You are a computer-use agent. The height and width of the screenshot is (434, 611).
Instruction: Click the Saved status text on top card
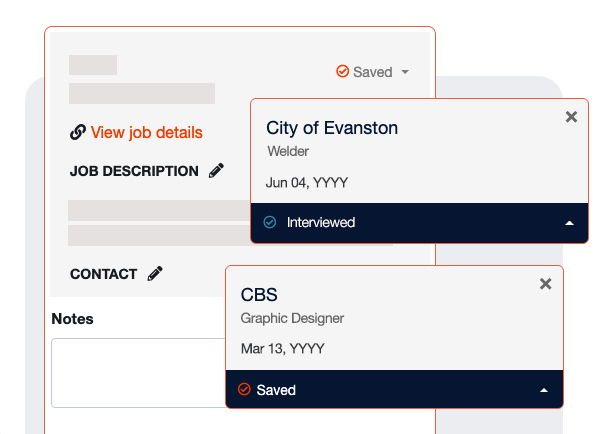click(373, 72)
